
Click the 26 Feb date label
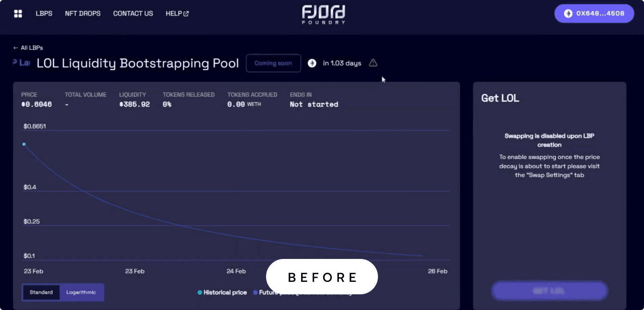[x=438, y=271]
